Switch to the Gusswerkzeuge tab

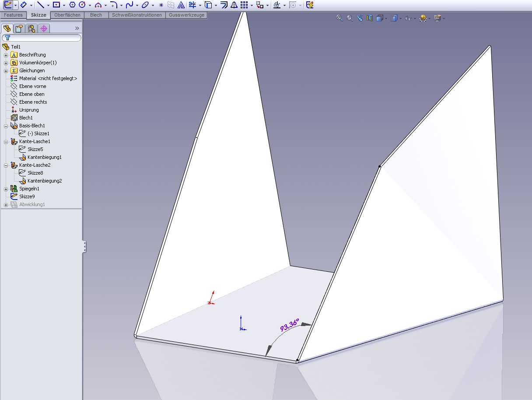[186, 15]
